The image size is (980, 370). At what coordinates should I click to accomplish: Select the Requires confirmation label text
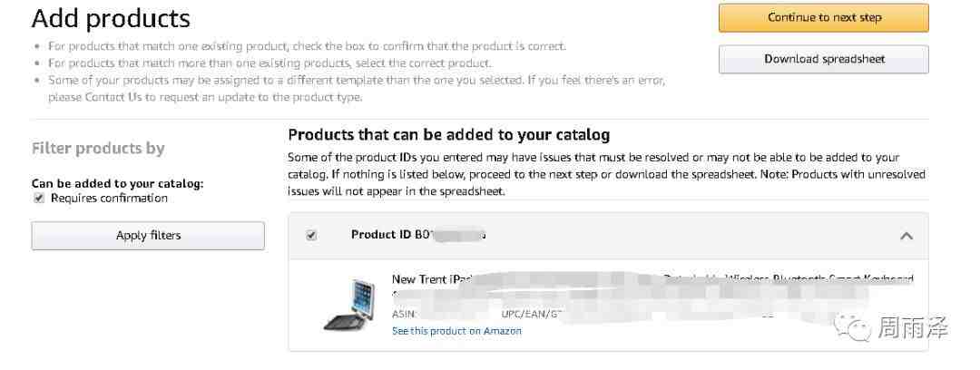click(110, 198)
